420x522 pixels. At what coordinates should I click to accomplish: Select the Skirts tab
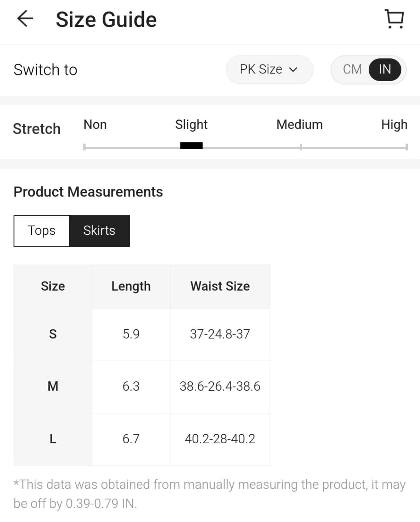coord(99,231)
